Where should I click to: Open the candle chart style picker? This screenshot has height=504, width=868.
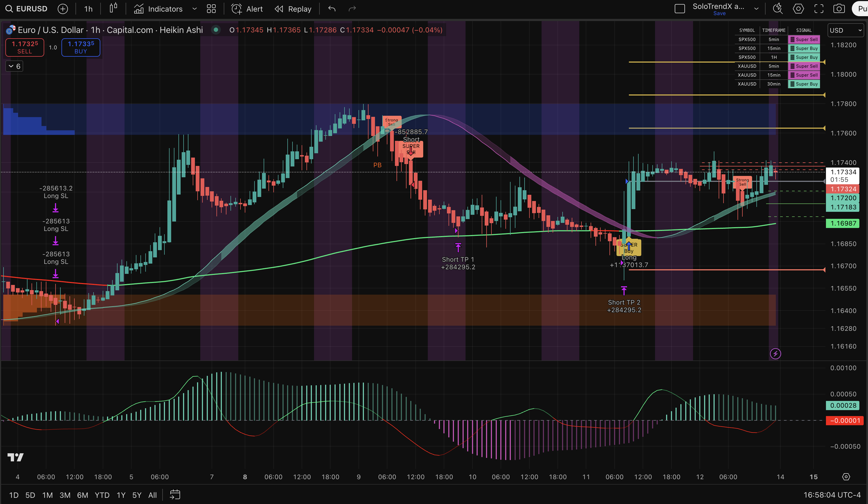click(x=113, y=8)
